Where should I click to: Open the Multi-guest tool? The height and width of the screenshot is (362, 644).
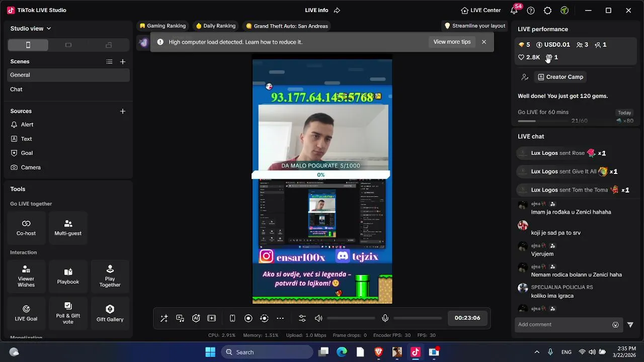tap(68, 227)
